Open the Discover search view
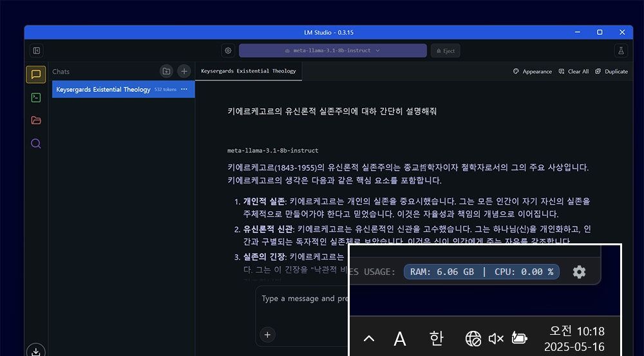The image size is (644, 356). click(35, 144)
